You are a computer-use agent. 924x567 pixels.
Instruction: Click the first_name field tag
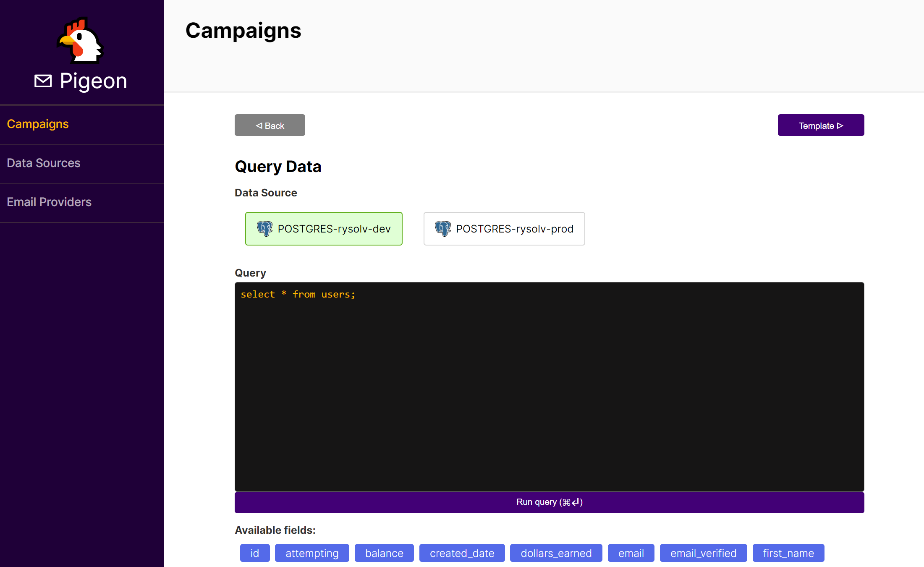tap(788, 553)
